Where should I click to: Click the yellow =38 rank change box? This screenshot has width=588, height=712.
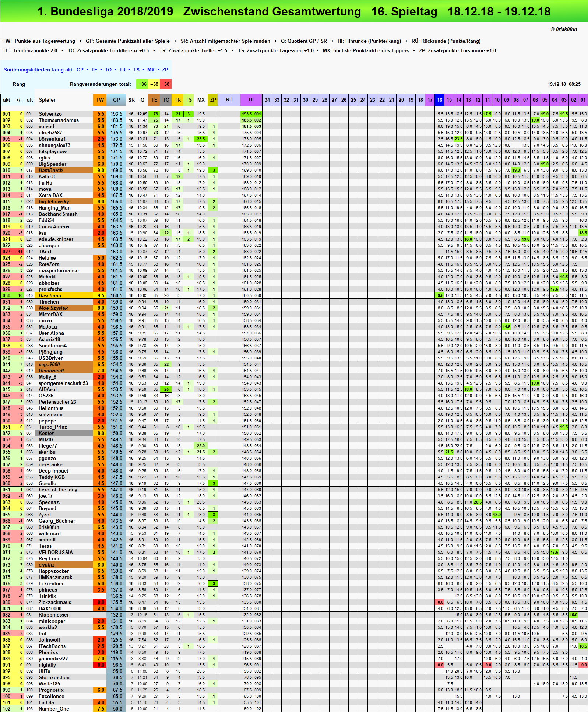pos(154,84)
